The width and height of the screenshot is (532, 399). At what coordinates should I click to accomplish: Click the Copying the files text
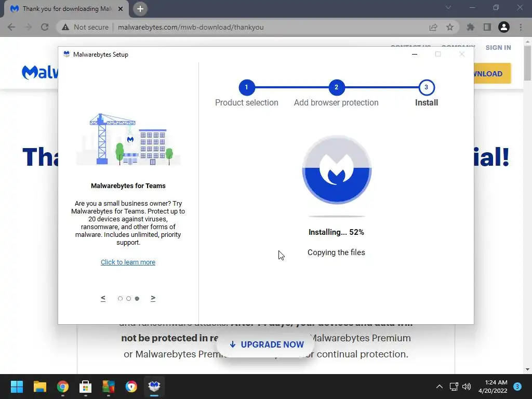click(336, 252)
